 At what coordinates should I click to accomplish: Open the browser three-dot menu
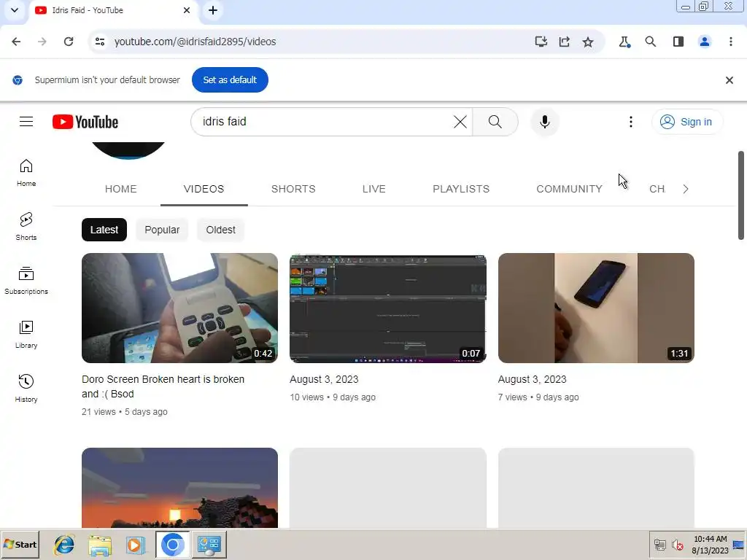pos(730,42)
